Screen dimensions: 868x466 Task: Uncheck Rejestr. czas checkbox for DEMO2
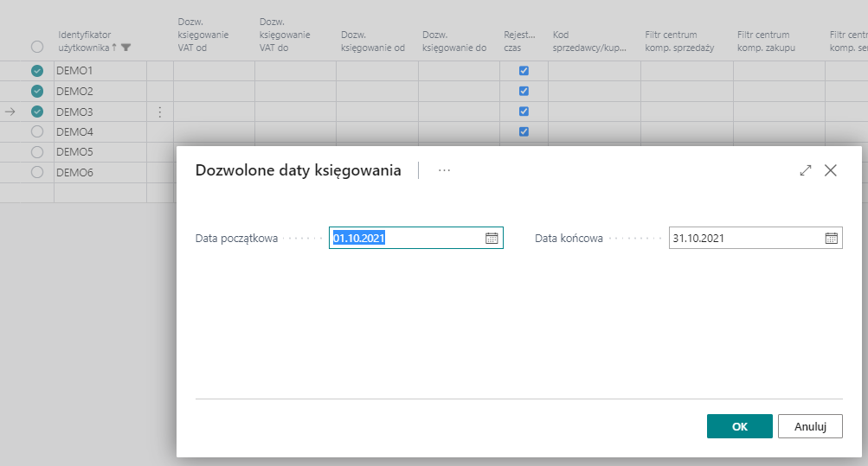pos(524,91)
